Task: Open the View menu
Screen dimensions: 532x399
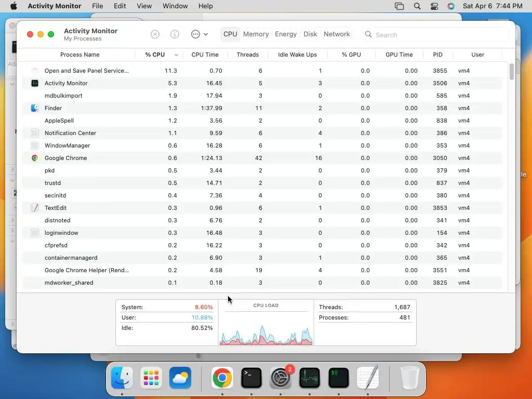Action: click(x=144, y=6)
